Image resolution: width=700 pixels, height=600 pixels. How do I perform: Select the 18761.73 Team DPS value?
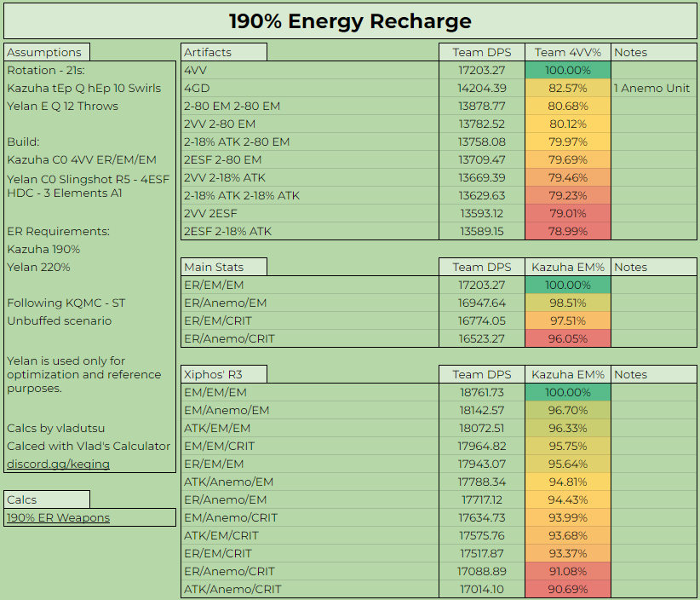click(482, 392)
